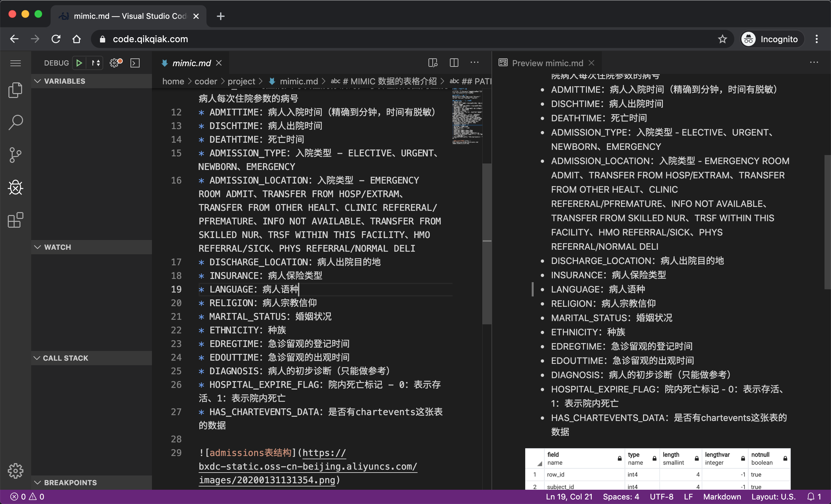Open editor more actions ellipsis
Screen dimensions: 831x504
coord(475,63)
